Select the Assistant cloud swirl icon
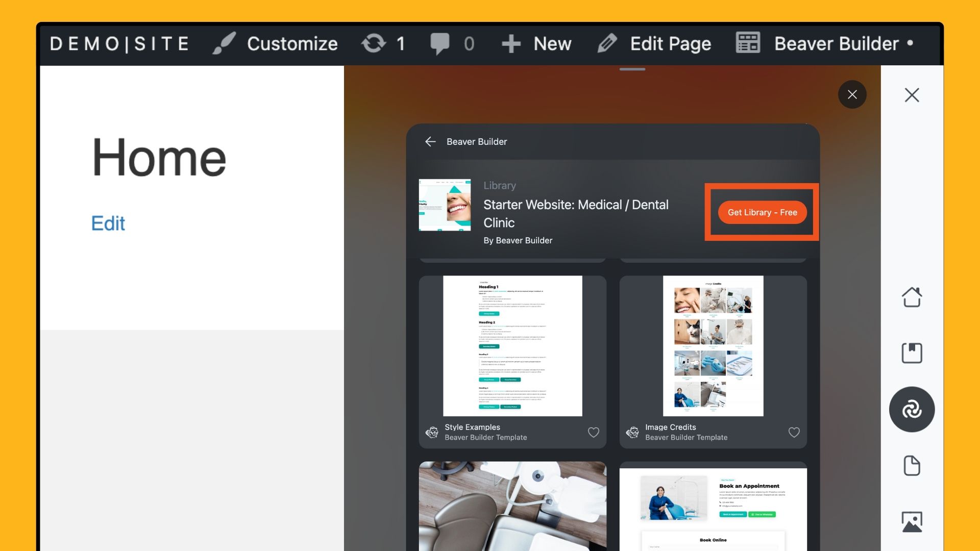The image size is (980, 551). pyautogui.click(x=912, y=409)
